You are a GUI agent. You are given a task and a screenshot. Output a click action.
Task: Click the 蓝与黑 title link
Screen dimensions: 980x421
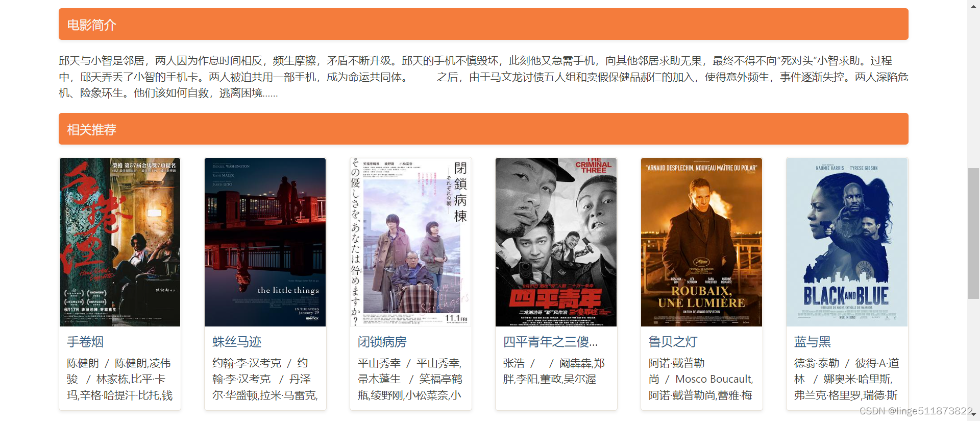click(x=813, y=342)
